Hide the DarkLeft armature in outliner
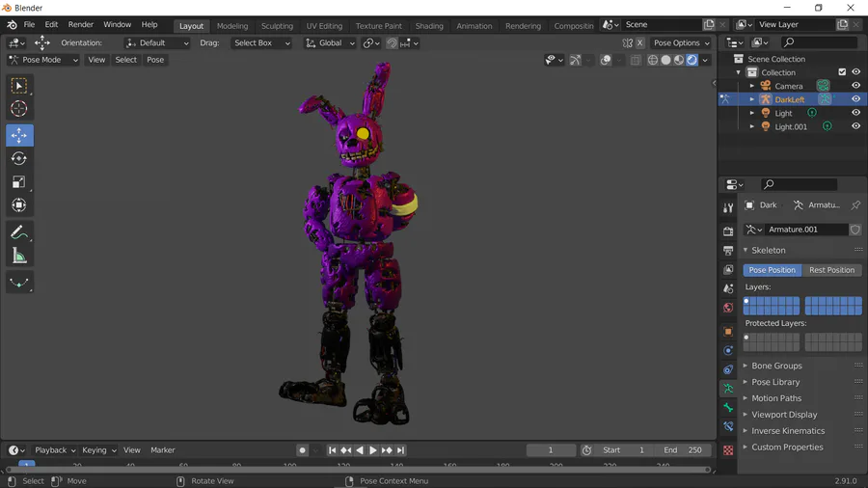 [855, 99]
